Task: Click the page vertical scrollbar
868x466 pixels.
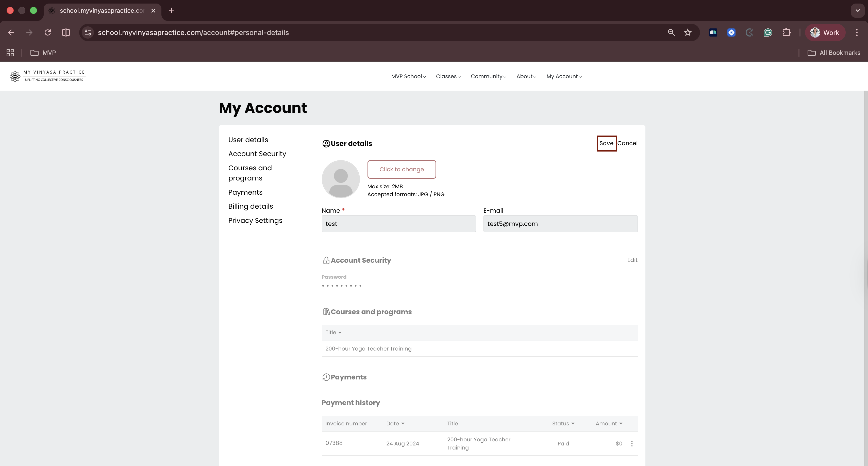Action: tap(866, 278)
